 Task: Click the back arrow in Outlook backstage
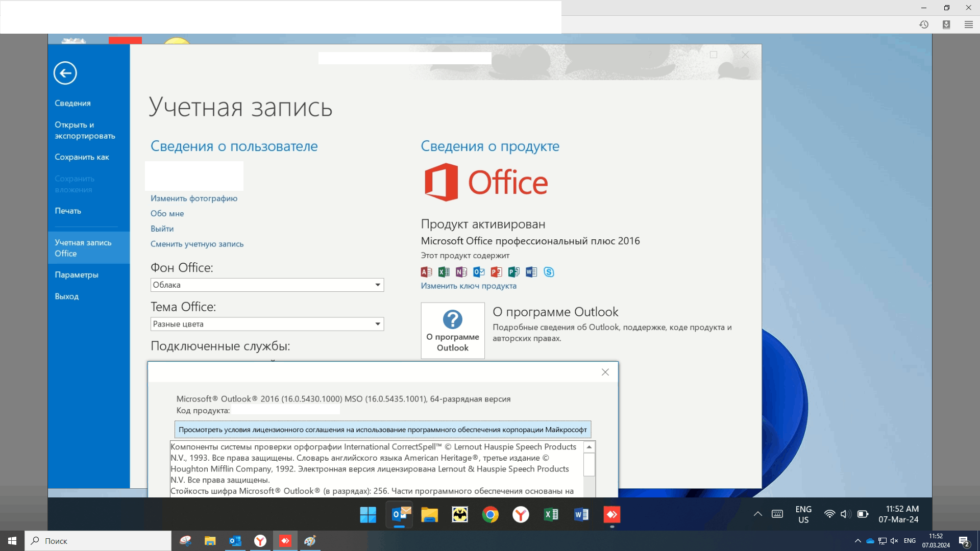(65, 73)
